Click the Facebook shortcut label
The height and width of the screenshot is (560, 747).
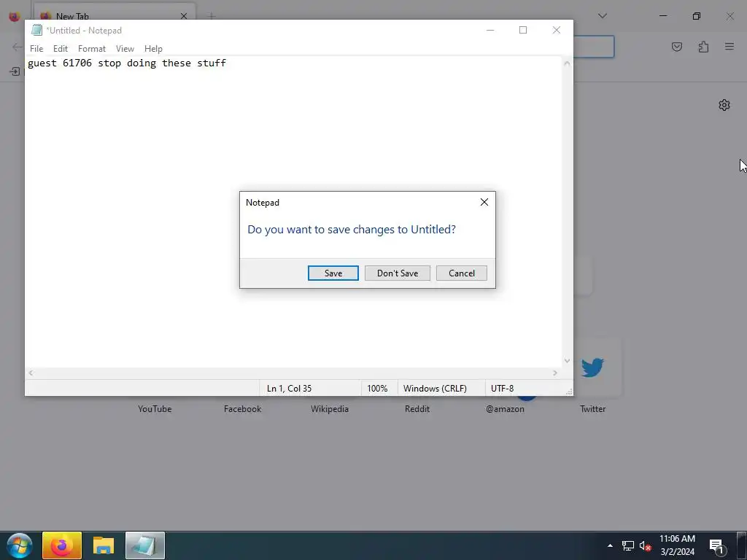(242, 408)
